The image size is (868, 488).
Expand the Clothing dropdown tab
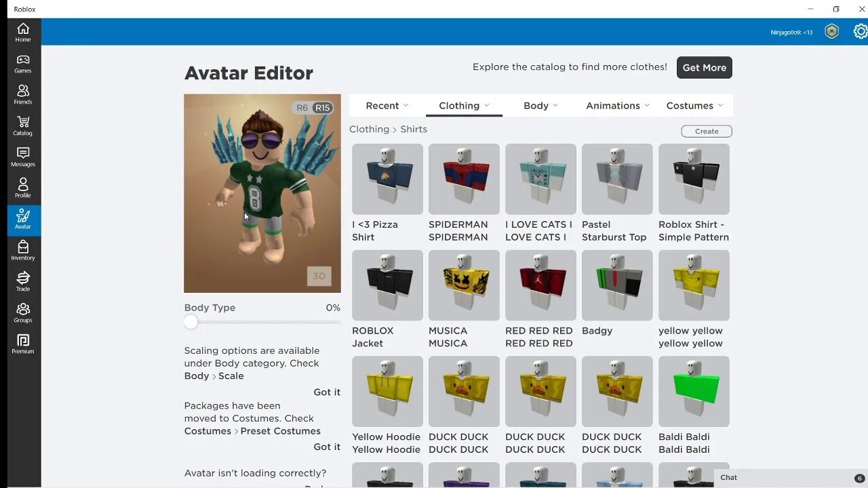[x=465, y=106]
